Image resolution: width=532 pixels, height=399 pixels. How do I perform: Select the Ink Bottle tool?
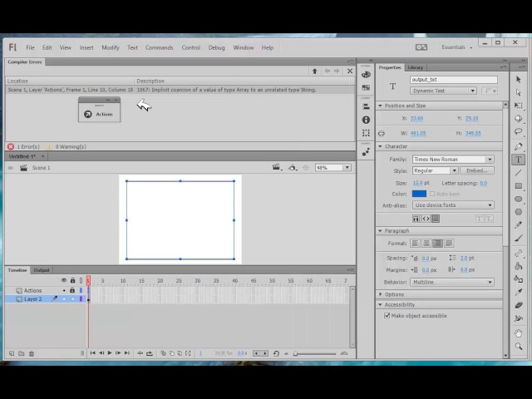[x=518, y=279]
